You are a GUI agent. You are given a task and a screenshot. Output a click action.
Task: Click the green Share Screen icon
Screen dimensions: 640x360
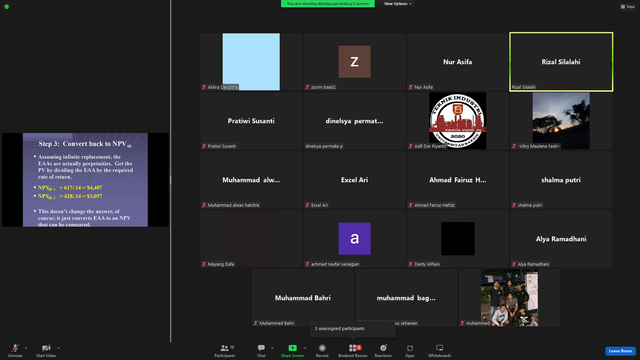tap(292, 348)
